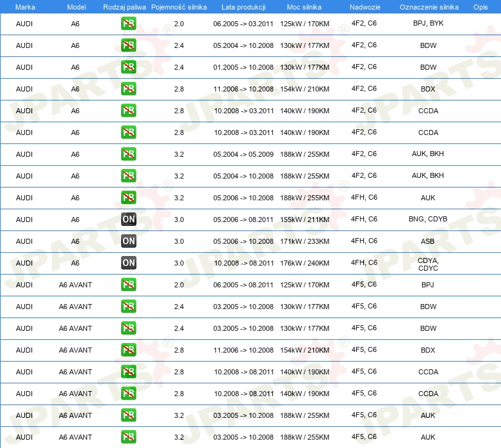
Task: Click petrol icon in the A6 AVANT BDX row
Action: click(x=128, y=349)
